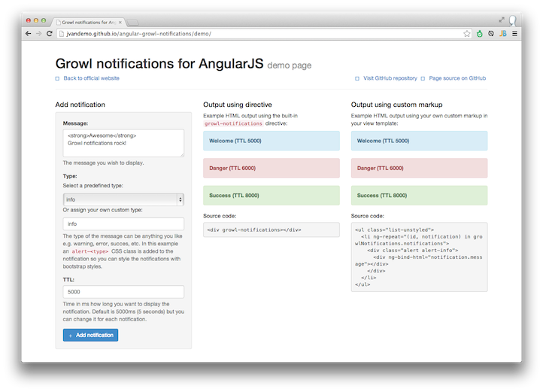
Task: Click the Growl notifications for AngularJS heading
Action: [x=159, y=64]
